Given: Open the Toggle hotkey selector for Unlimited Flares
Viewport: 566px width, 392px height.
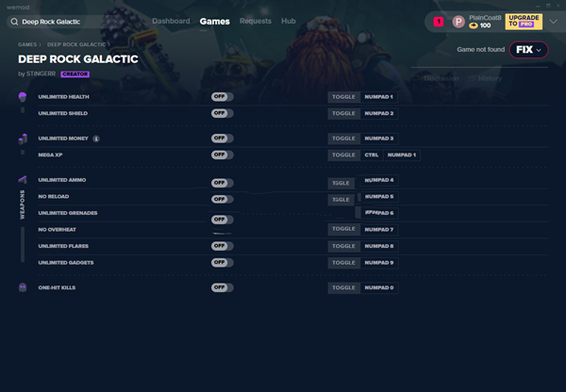Looking at the screenshot, I should 343,246.
